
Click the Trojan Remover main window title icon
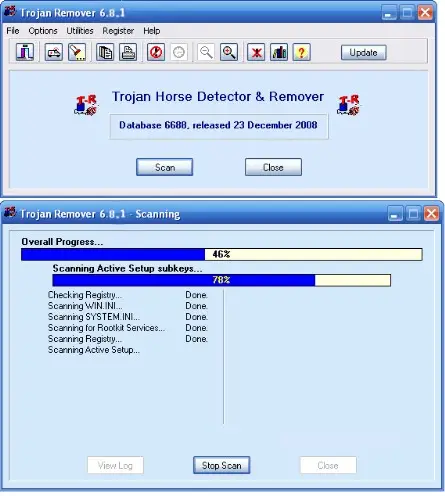click(10, 12)
